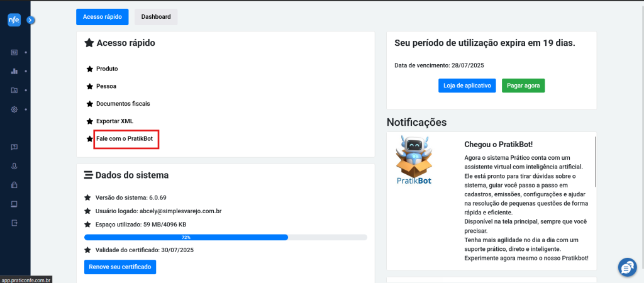644x283 pixels.
Task: Click the padlock icon in sidebar
Action: pos(14,185)
